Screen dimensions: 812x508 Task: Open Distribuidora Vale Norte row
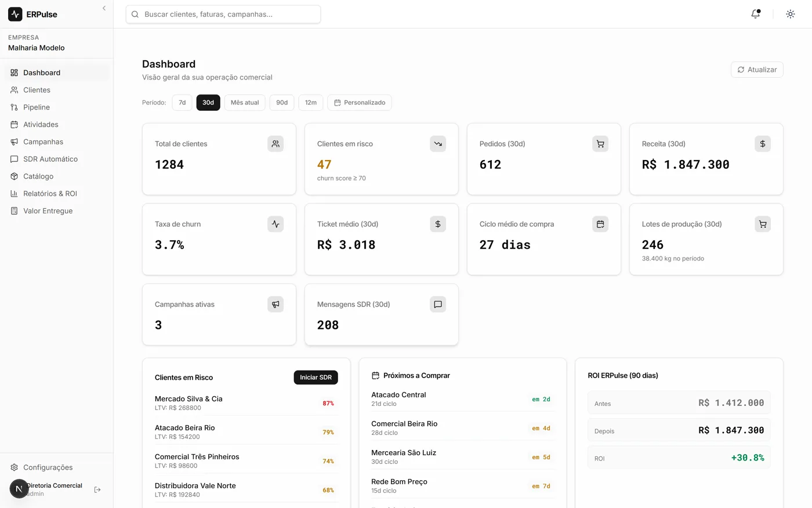pyautogui.click(x=246, y=490)
